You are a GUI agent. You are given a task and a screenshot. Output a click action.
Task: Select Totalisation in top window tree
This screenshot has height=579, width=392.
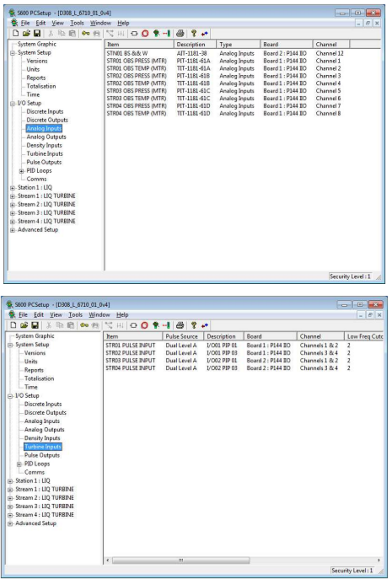pyautogui.click(x=41, y=86)
